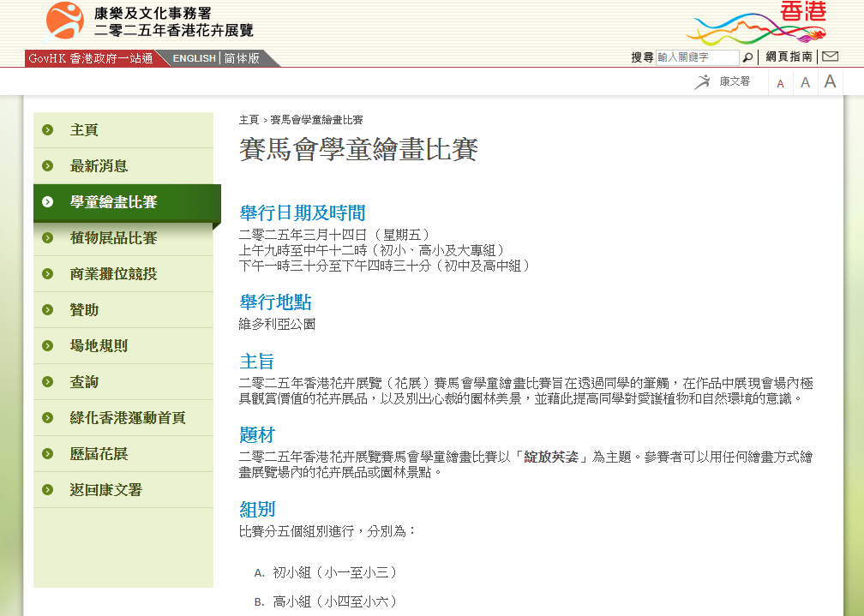Click the search magnifier icon

coord(748,57)
